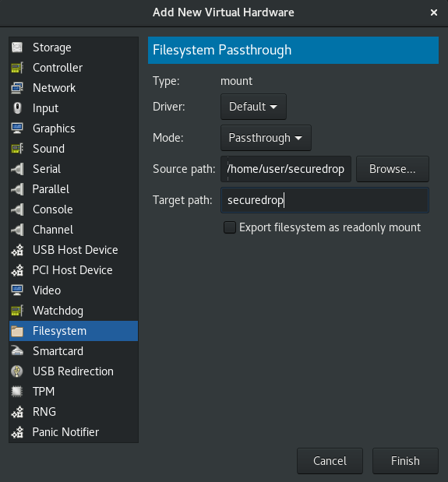Select Storage in the hardware list

tap(73, 47)
